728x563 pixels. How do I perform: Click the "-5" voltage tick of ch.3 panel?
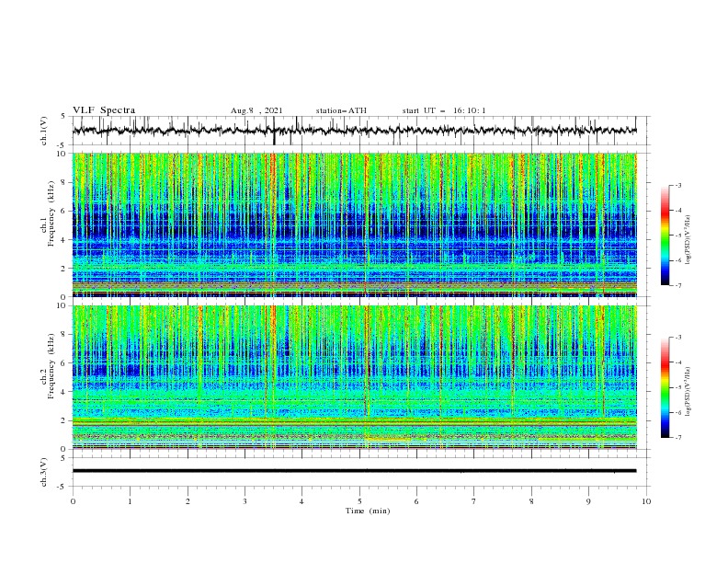(63, 487)
